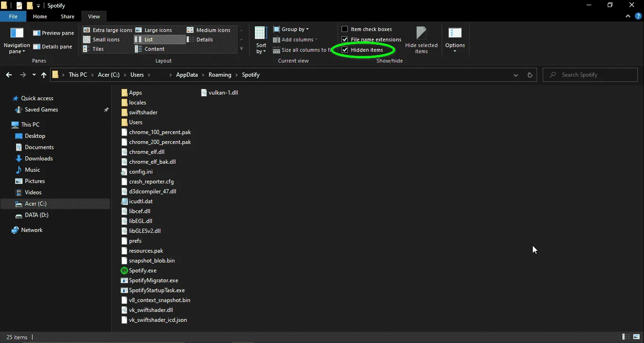Select the swiftshader folder
644x343 pixels.
point(139,112)
